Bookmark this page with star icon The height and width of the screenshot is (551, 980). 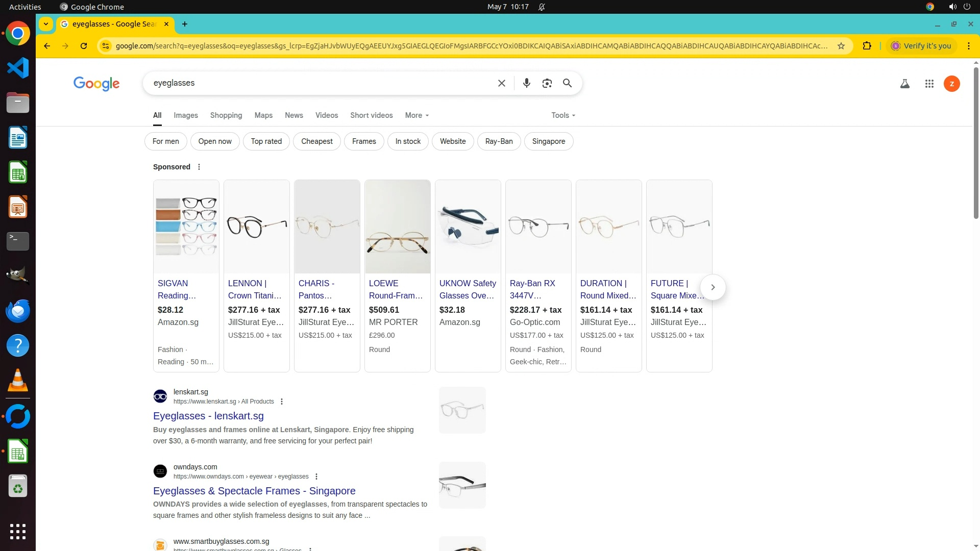841,46
